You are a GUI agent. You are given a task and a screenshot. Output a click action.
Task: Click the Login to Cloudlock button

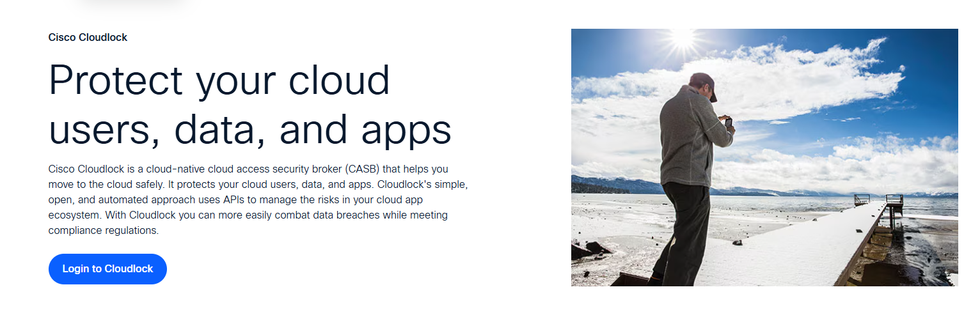pyautogui.click(x=107, y=269)
